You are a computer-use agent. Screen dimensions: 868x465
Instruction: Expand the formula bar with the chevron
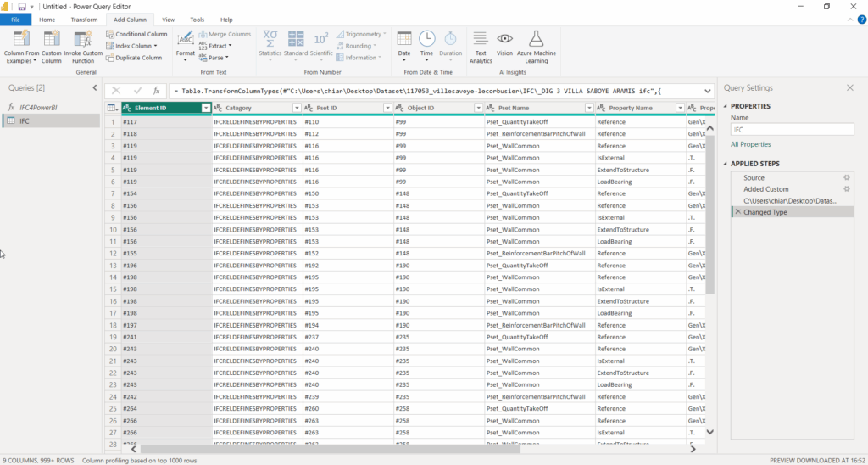[x=708, y=90]
